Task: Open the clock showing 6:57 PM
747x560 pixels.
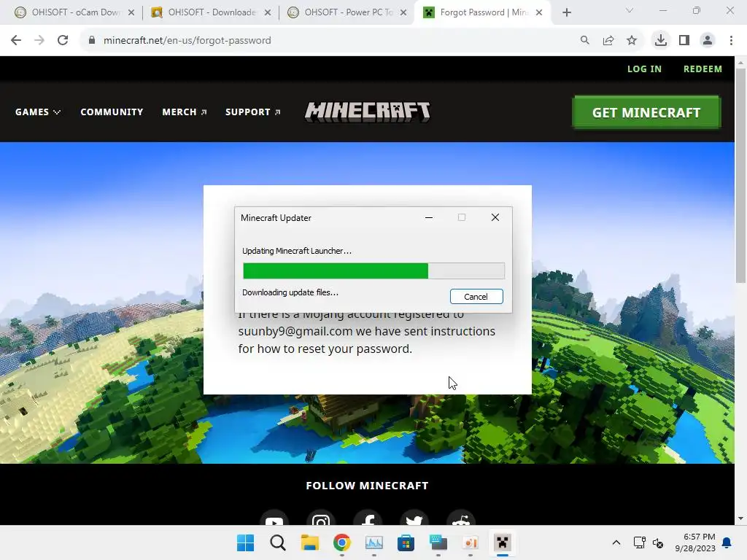Action: coord(695,542)
